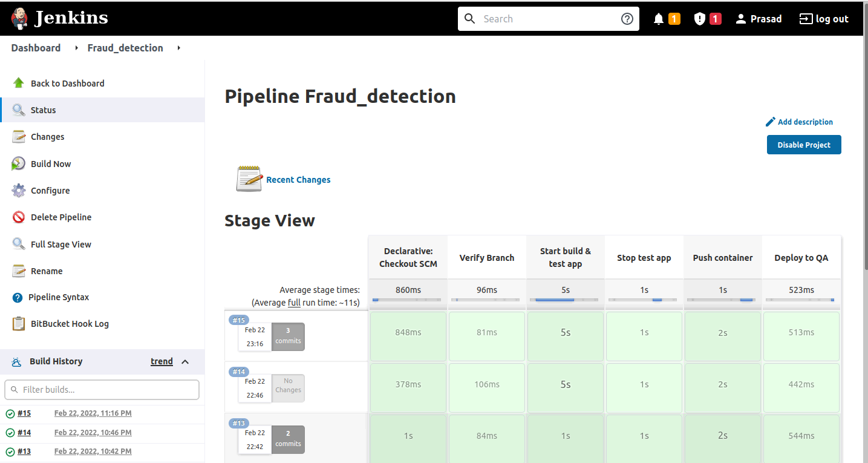Click the Recent Changes notepad icon
This screenshot has height=463, width=868.
[x=249, y=179]
